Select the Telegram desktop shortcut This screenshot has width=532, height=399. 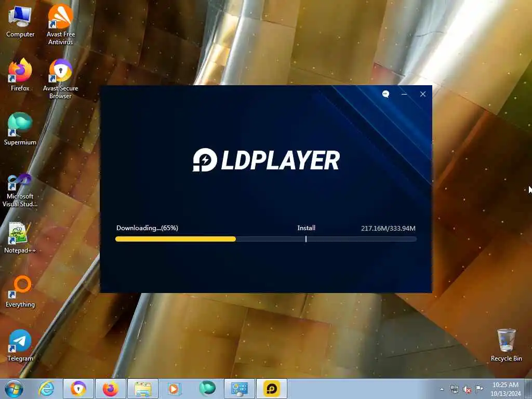pos(20,345)
